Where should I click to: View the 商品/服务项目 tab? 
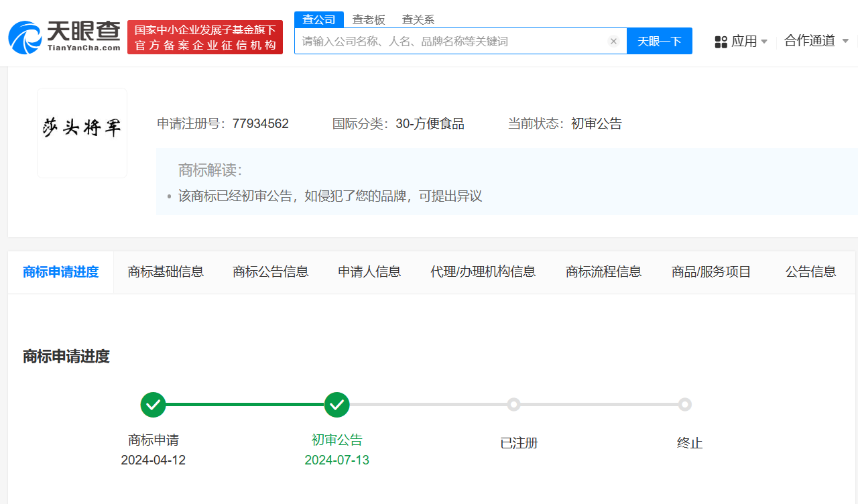711,271
